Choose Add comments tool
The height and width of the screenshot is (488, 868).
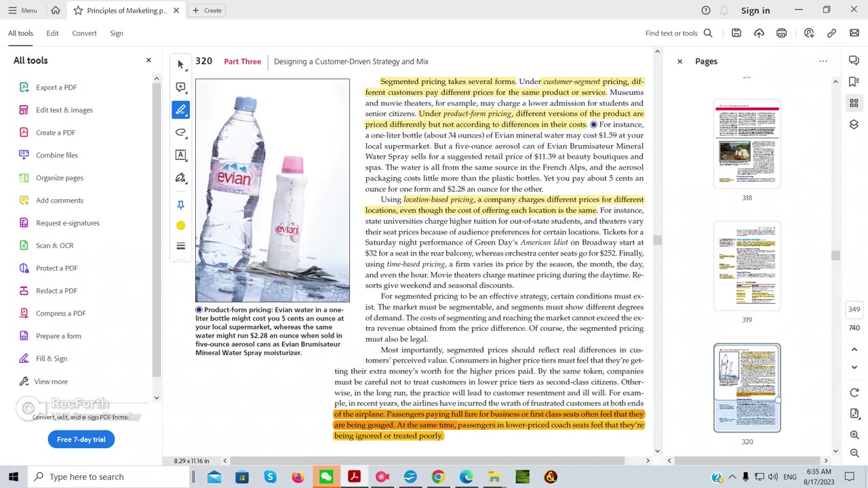(60, 201)
